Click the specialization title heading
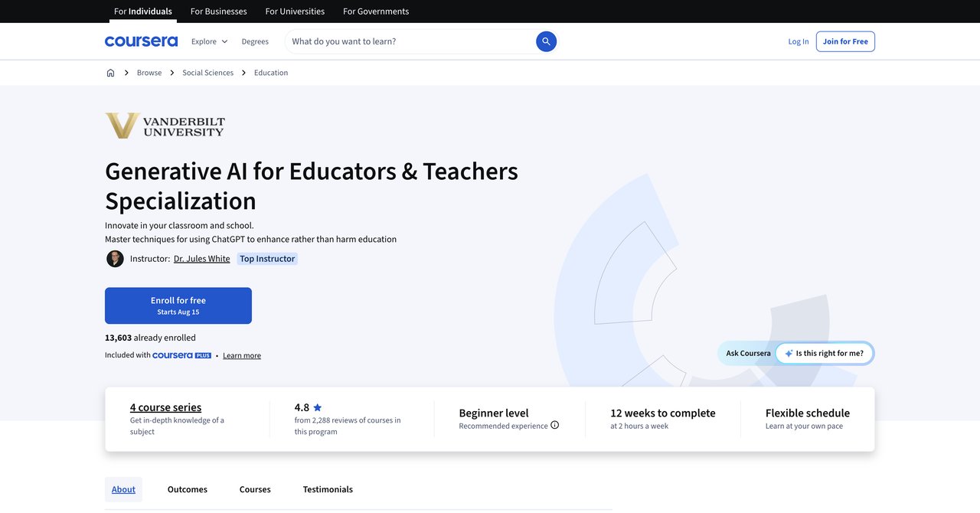980x513 pixels. (x=312, y=185)
